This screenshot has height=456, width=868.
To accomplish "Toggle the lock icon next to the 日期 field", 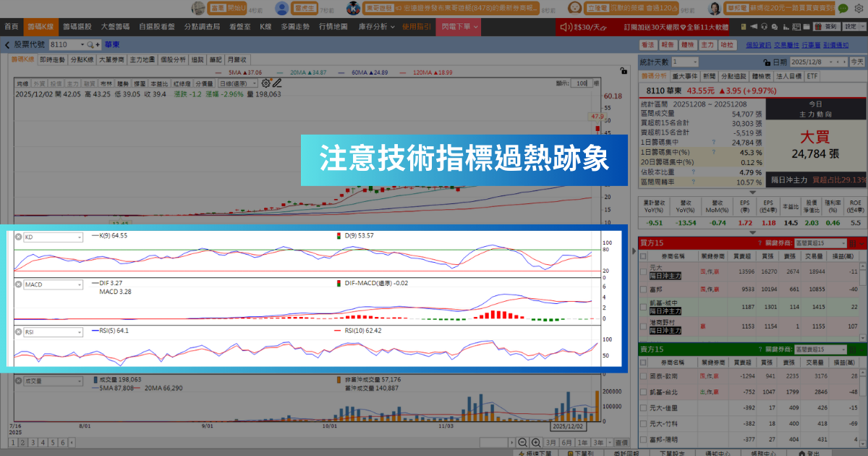I will (x=767, y=64).
